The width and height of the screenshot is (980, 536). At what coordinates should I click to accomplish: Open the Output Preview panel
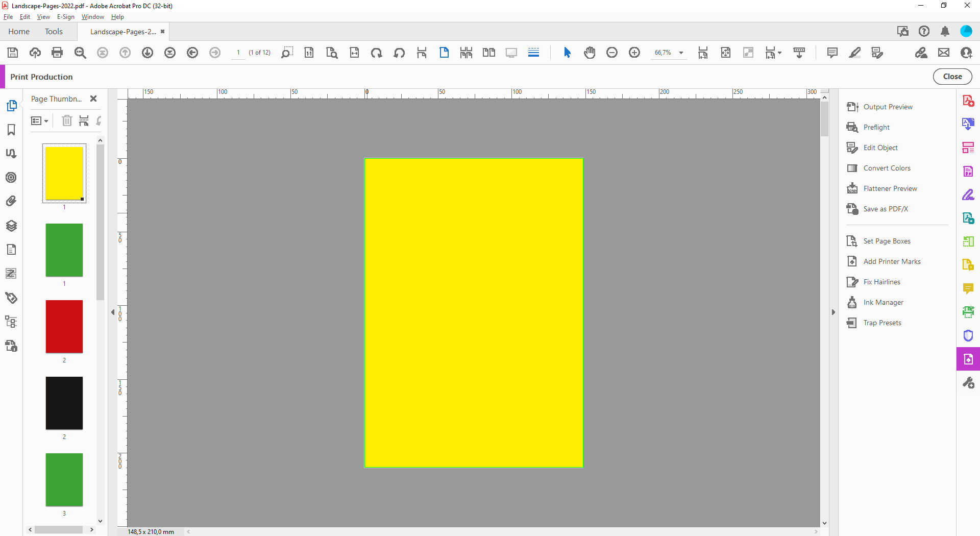887,106
